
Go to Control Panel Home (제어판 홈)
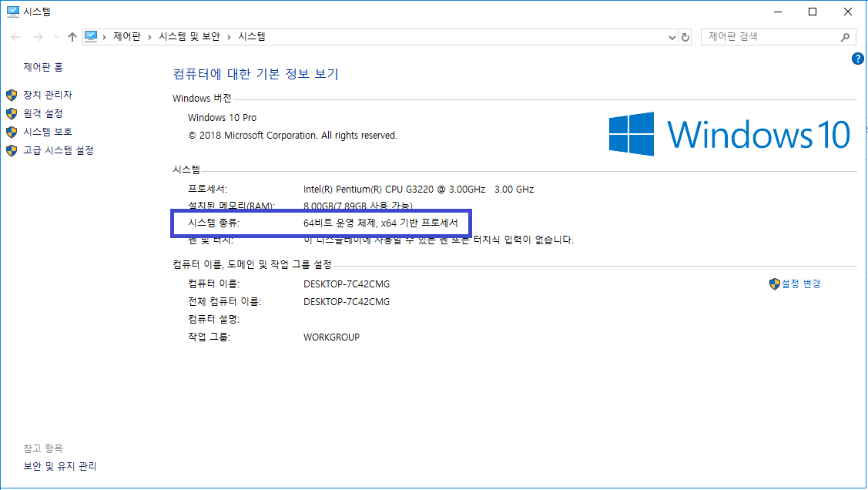(43, 67)
